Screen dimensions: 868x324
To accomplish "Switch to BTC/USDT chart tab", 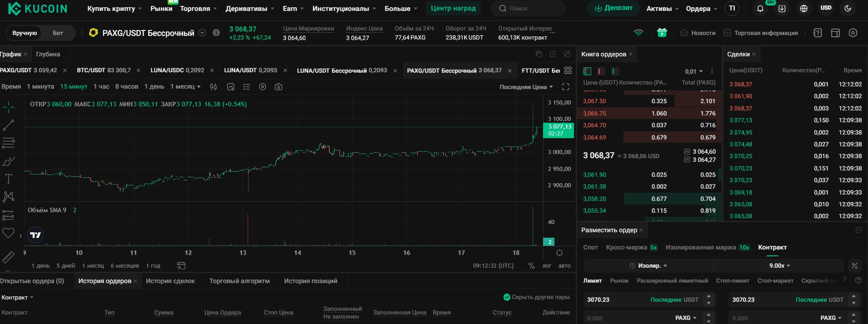I will coord(104,70).
